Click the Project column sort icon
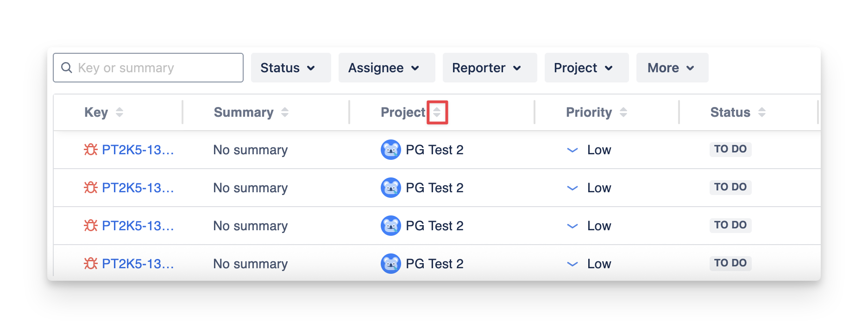Image resolution: width=868 pixels, height=328 pixels. pyautogui.click(x=437, y=112)
